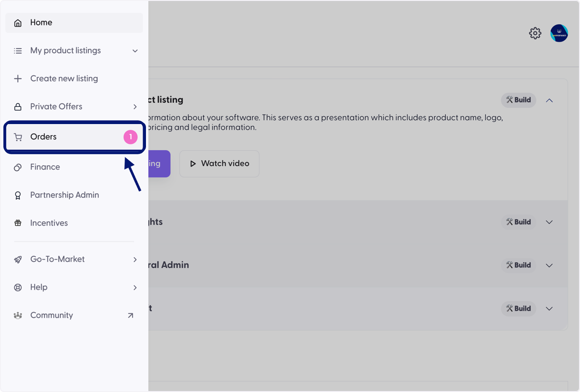Click the Partnership Admin award icon
The height and width of the screenshot is (392, 580).
[18, 195]
